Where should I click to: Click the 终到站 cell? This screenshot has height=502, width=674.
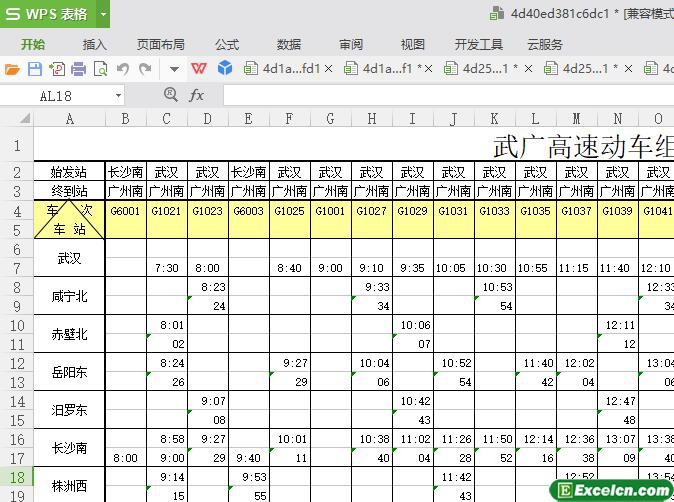pyautogui.click(x=69, y=191)
